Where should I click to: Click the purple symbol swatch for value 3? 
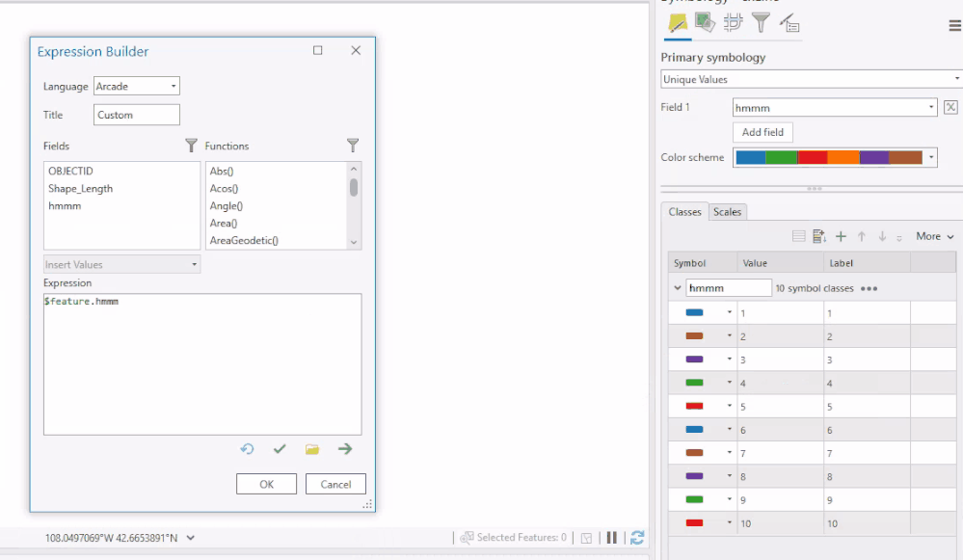point(694,360)
